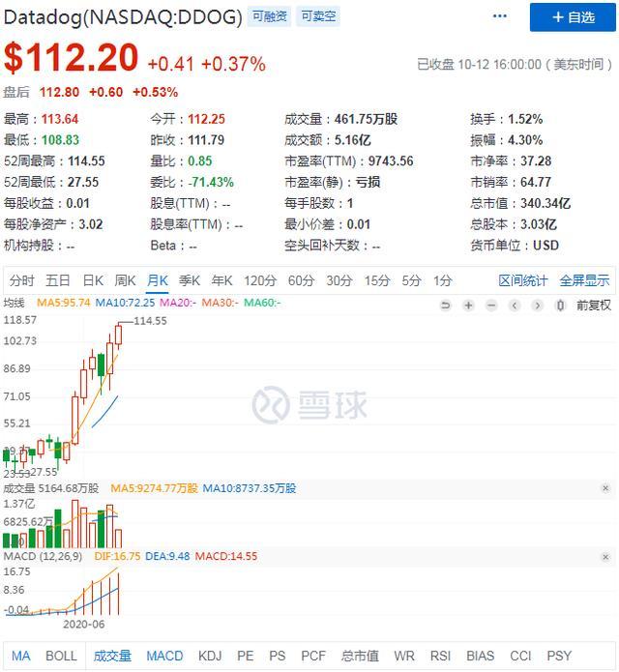Toggle the BOLL indicator

tap(61, 656)
